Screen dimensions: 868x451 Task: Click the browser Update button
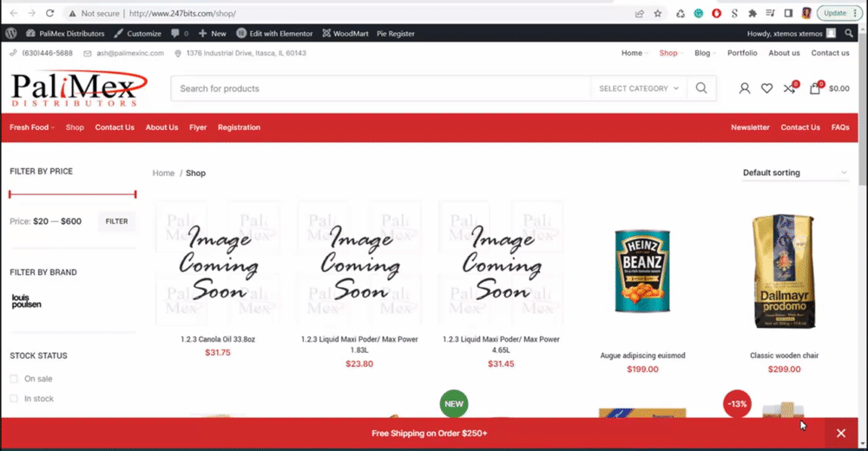[838, 13]
